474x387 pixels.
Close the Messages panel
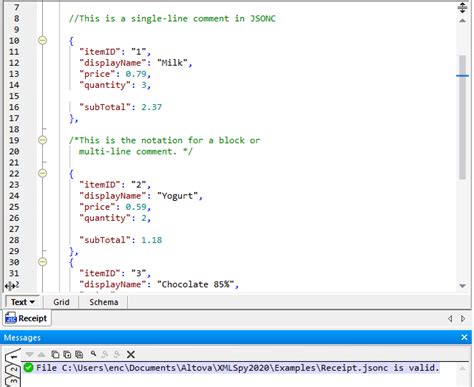[x=464, y=337]
